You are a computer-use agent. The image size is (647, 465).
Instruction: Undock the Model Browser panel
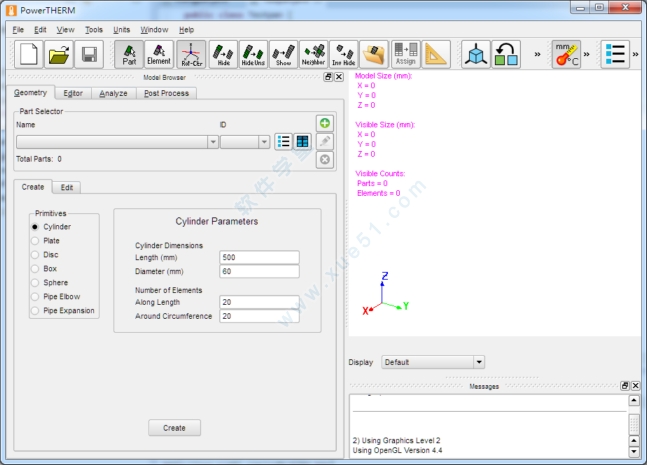pos(328,77)
